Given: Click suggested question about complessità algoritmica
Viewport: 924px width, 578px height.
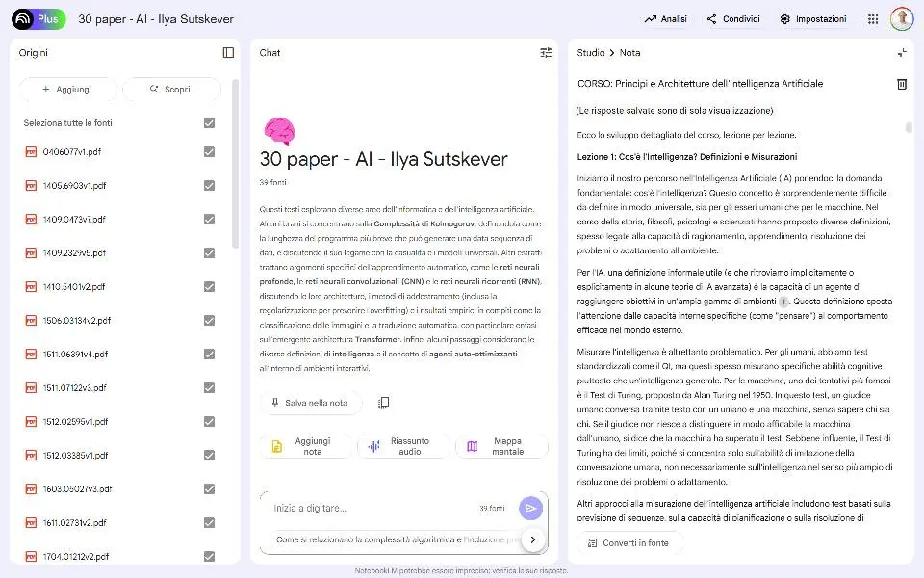Looking at the screenshot, I should pyautogui.click(x=396, y=539).
